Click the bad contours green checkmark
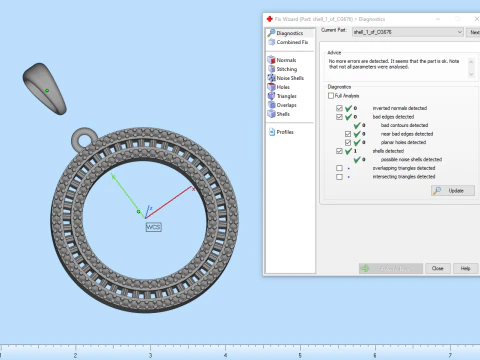This screenshot has height=360, width=480. click(x=357, y=125)
